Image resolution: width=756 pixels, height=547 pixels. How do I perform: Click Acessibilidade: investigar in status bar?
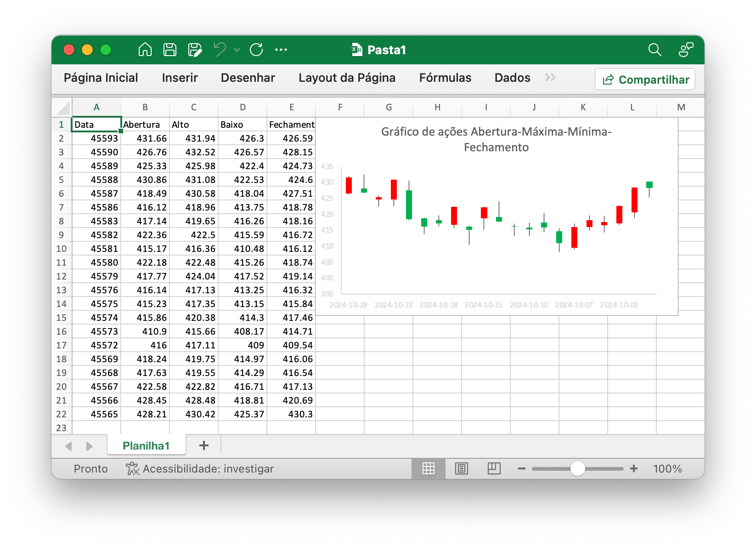(208, 469)
